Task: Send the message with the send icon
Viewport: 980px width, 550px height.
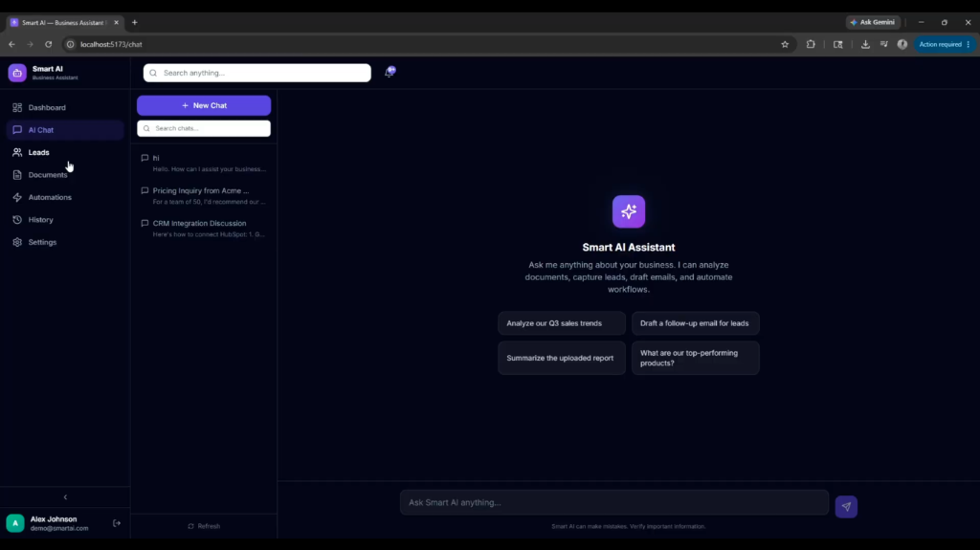Action: tap(846, 507)
